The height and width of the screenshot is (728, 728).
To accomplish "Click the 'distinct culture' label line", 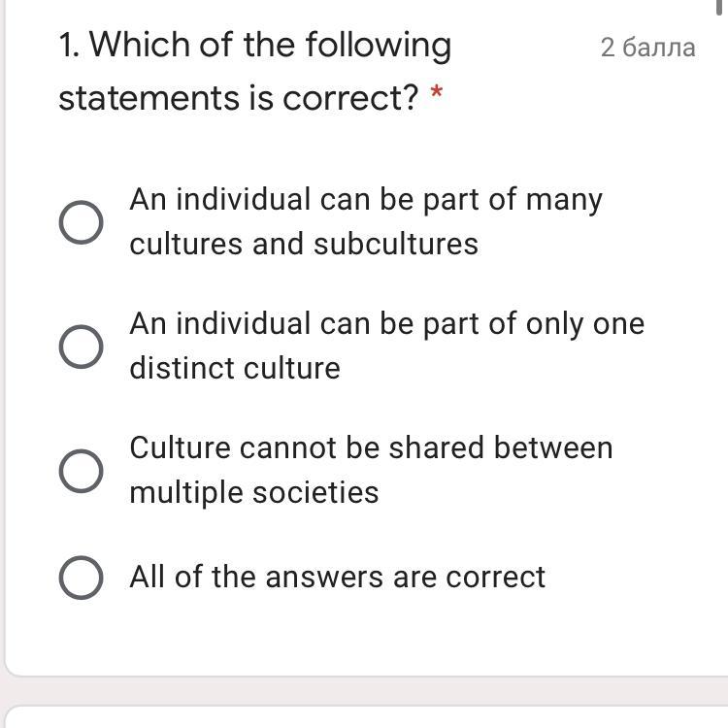I will point(235,369).
